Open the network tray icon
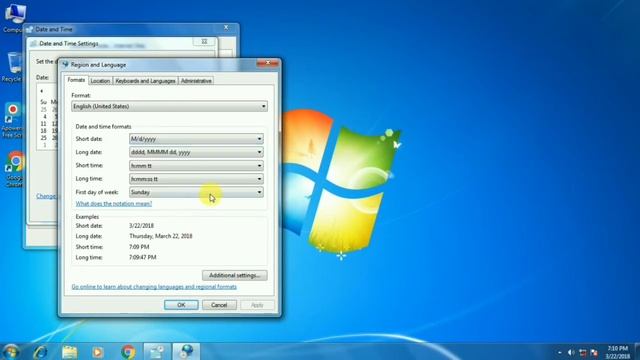 pos(582,352)
